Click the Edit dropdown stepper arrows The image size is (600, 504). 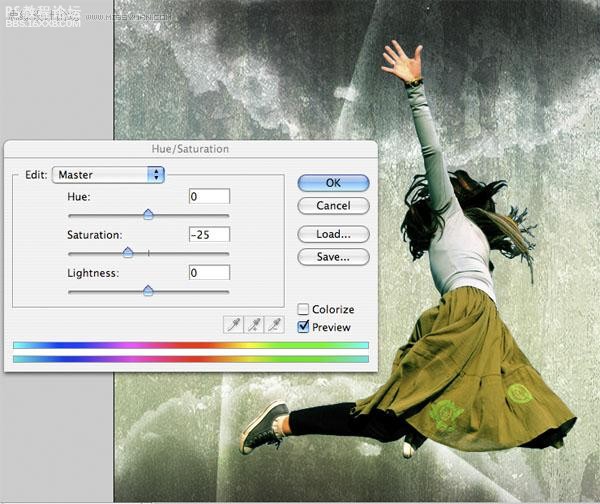tap(156, 175)
